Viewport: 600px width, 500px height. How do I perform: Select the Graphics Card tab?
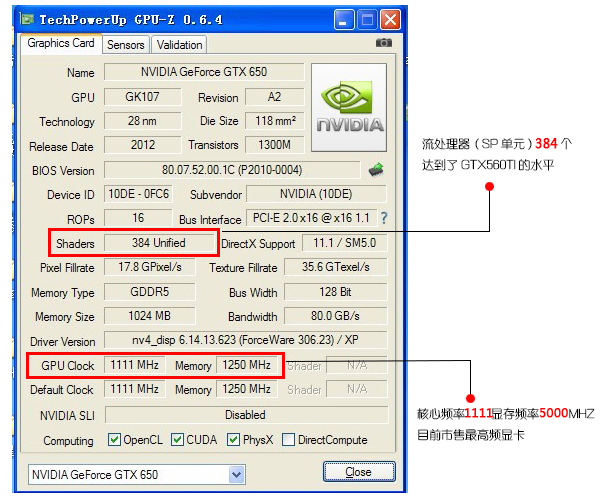(61, 43)
